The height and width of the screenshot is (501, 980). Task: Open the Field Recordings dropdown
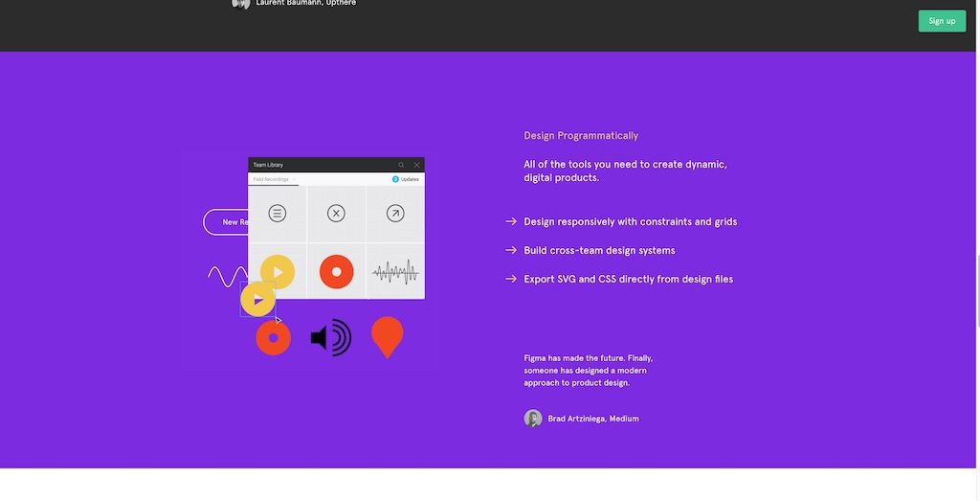click(x=273, y=179)
